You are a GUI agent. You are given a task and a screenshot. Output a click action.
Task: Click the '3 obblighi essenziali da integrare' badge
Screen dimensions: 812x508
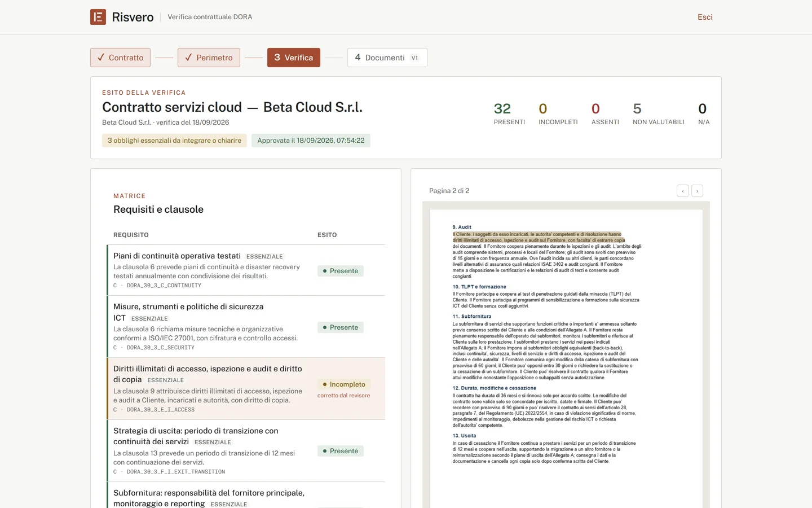coord(174,141)
